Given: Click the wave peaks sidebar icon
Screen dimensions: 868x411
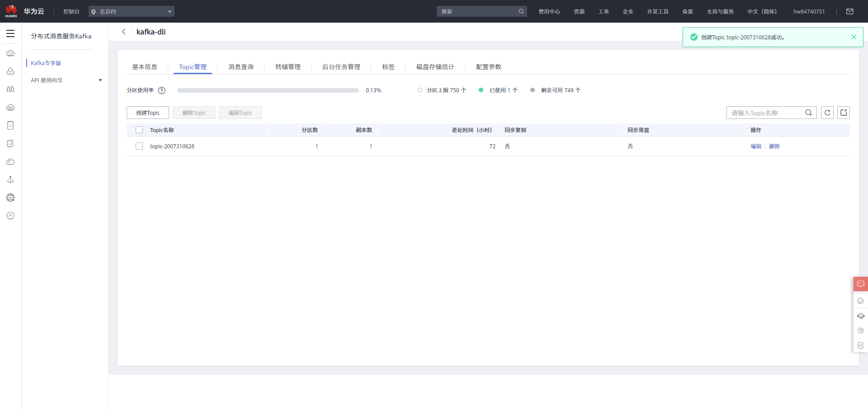Looking at the screenshot, I should [x=10, y=90].
